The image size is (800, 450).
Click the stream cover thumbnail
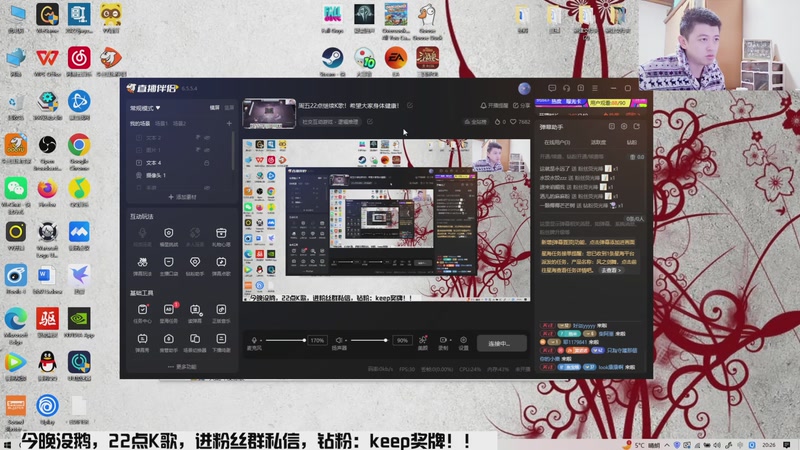tap(269, 113)
